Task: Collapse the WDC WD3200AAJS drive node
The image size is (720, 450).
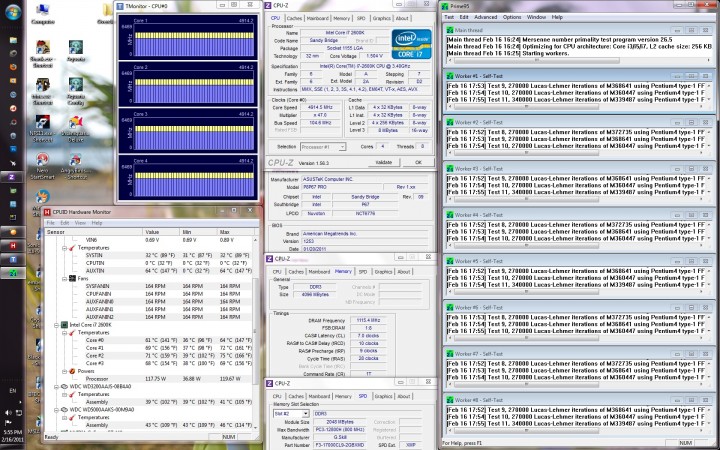Action: [x=56, y=387]
